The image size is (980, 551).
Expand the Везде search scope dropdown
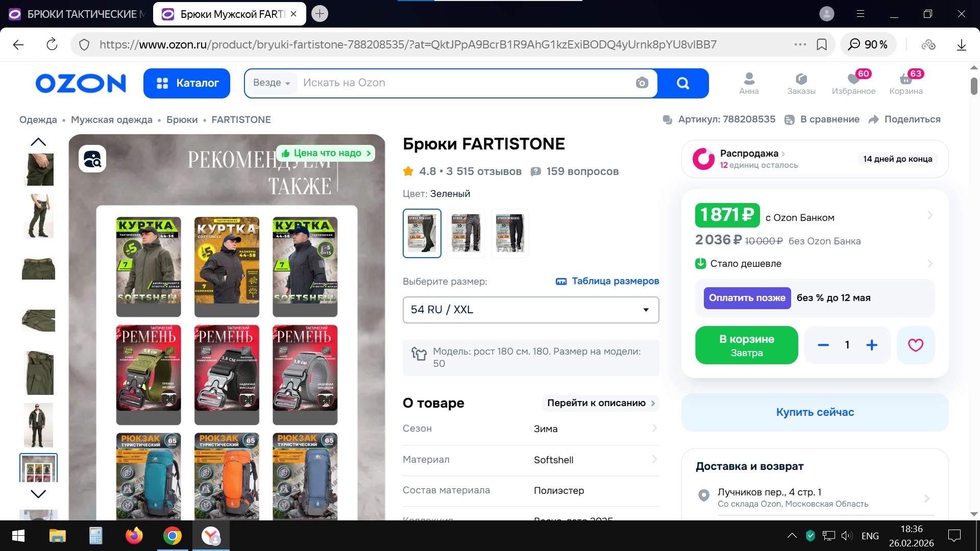[272, 83]
